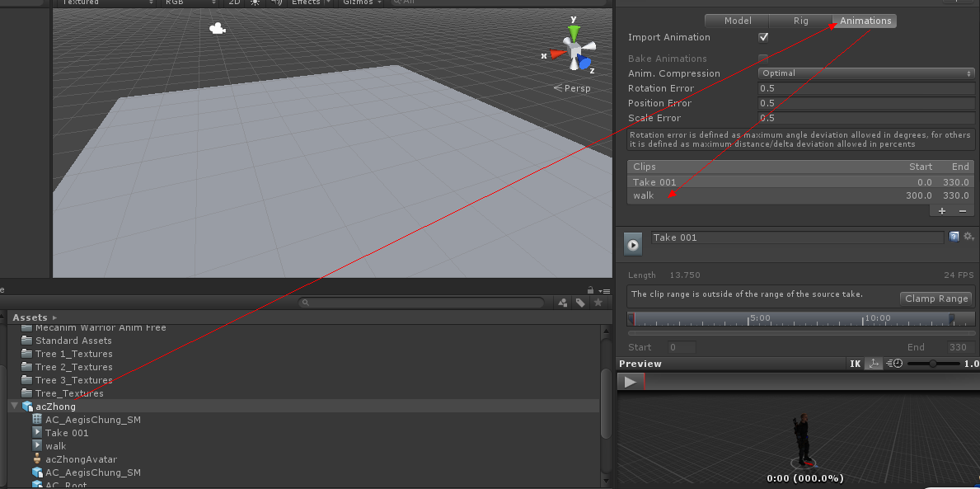Image resolution: width=980 pixels, height=489 pixels.
Task: Toggle IK in the Preview panel
Action: (x=855, y=364)
